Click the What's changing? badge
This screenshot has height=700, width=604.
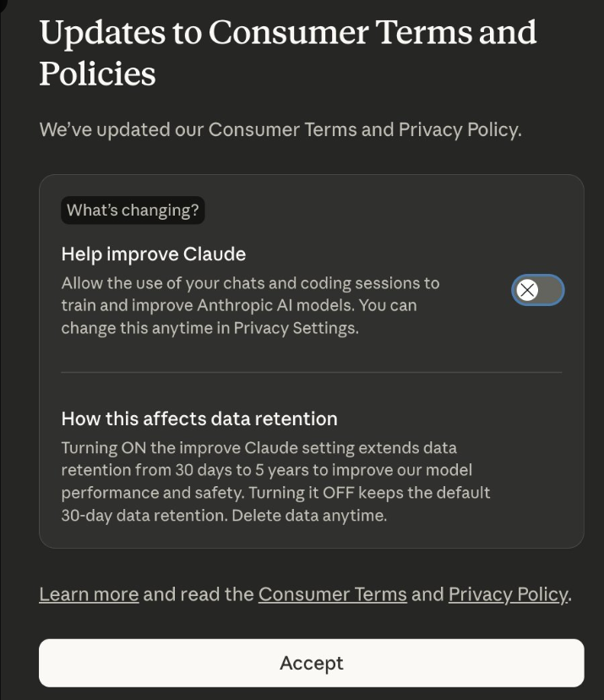coord(133,211)
